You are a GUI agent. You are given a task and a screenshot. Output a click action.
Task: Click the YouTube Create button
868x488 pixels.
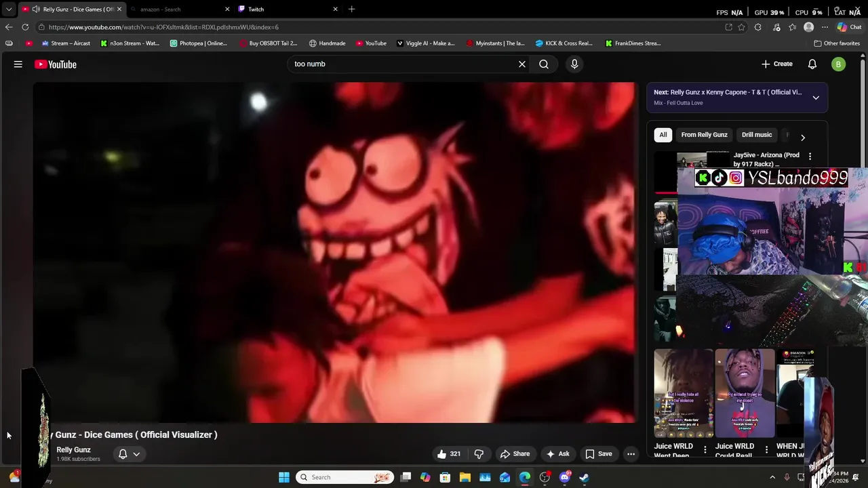(777, 64)
